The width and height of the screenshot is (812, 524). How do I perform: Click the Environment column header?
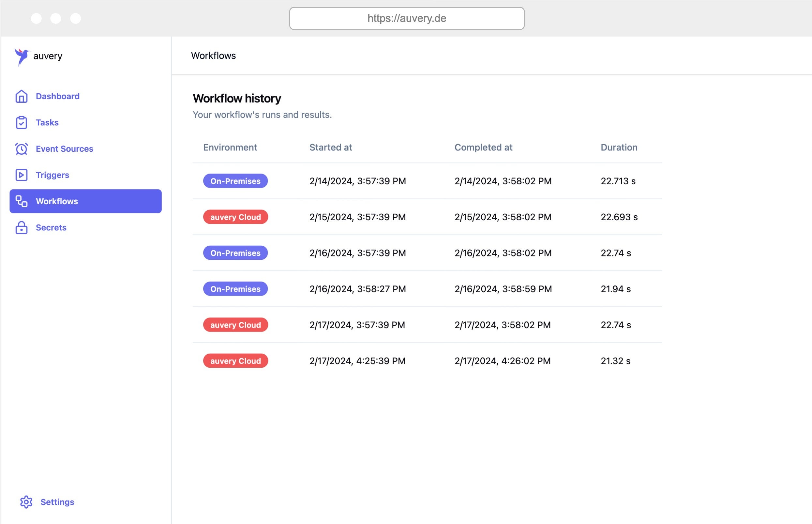(x=230, y=147)
